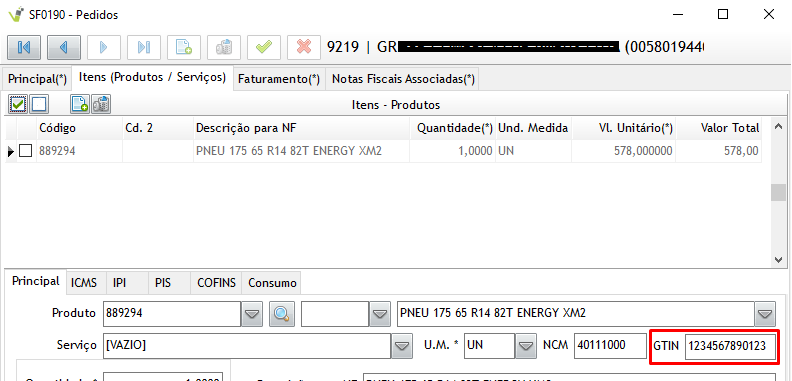
Task: Click the grid vertical scrollbar thumb
Action: click(778, 192)
